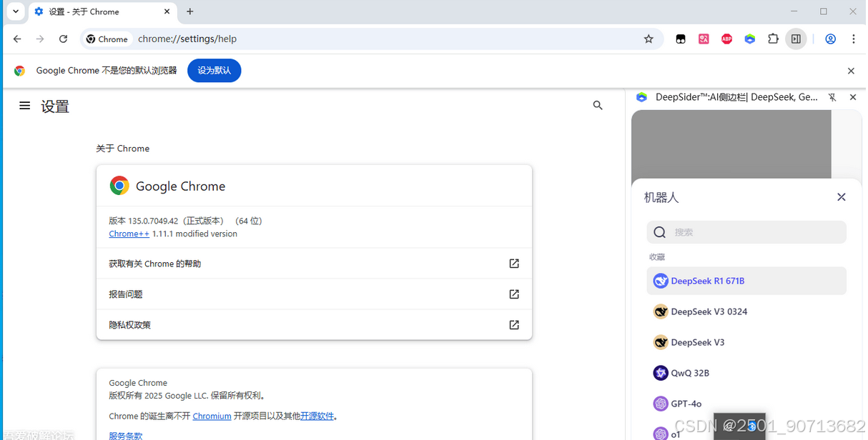This screenshot has height=440, width=868.
Task: Bookmark this page with the star icon
Action: [648, 39]
